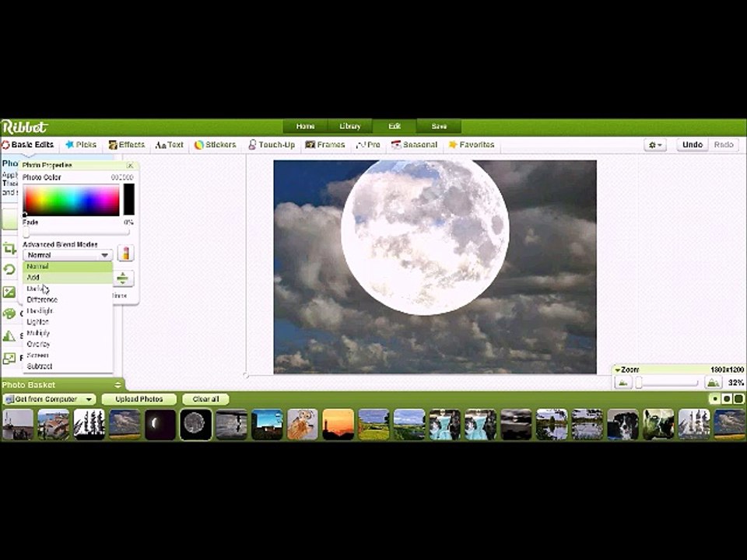Image resolution: width=747 pixels, height=560 pixels.
Task: Choose Screen blend mode from the list
Action: coord(68,355)
